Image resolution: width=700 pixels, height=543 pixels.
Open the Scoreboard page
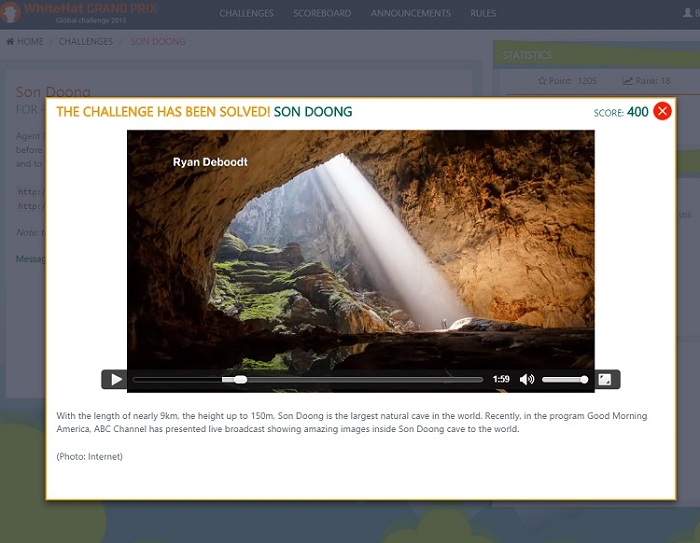tap(322, 13)
